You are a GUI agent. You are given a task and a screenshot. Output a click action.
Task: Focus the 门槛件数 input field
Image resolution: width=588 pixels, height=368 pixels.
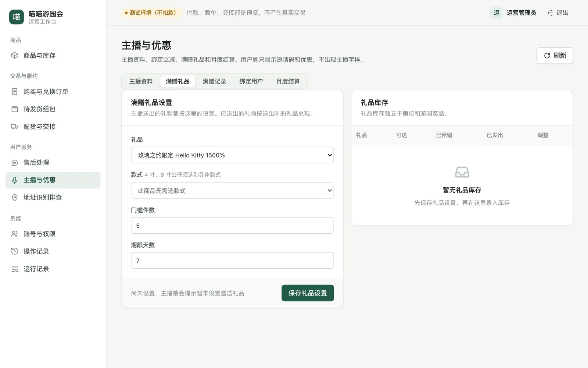click(x=232, y=226)
